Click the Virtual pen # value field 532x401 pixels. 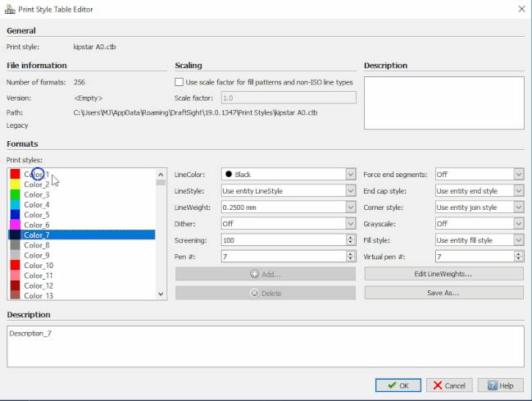pos(475,257)
